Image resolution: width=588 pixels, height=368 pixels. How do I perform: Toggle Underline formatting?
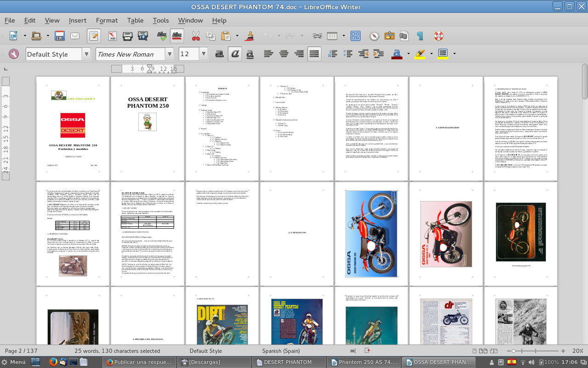[250, 54]
